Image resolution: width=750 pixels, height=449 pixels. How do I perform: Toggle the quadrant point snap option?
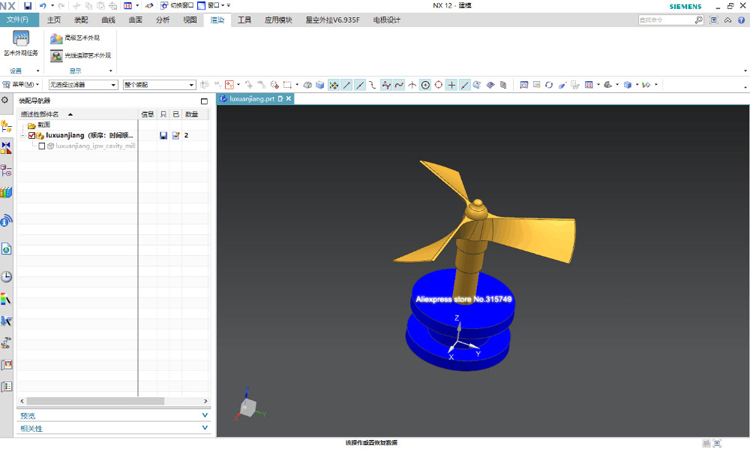438,85
